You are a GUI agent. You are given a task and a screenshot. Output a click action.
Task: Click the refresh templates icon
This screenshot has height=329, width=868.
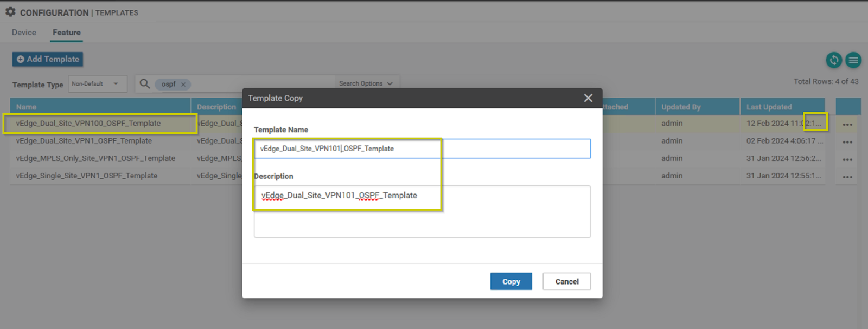pos(834,60)
